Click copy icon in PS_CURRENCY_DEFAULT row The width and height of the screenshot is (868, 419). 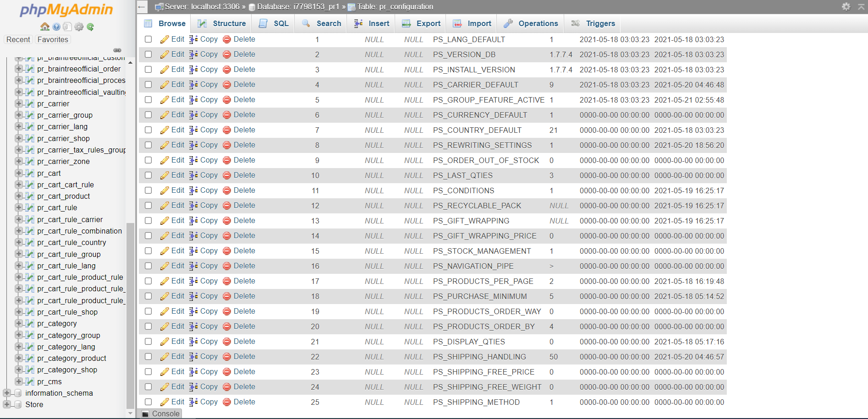point(193,115)
